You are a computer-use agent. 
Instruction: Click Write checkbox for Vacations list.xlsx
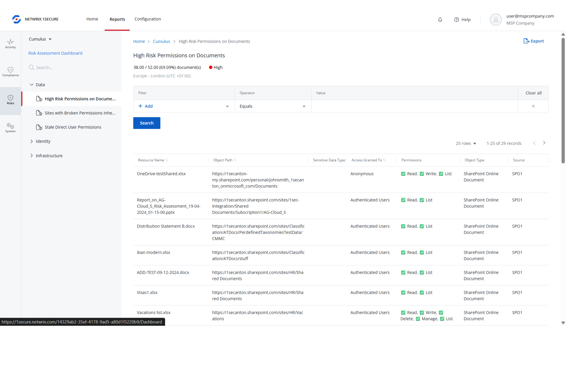(x=422, y=312)
